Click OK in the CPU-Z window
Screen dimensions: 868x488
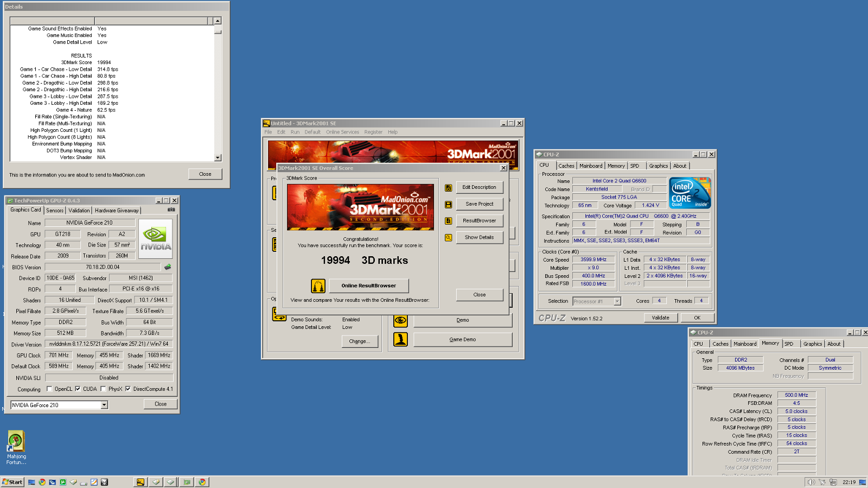click(x=697, y=318)
